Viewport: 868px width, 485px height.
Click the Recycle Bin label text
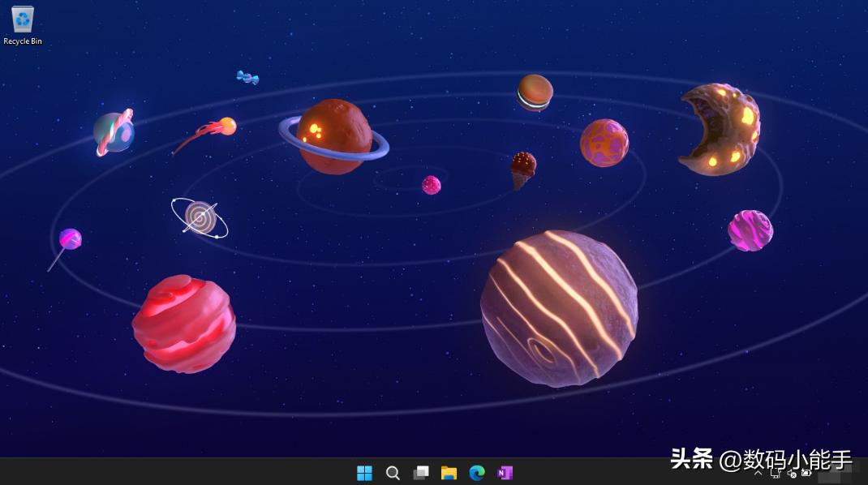22,42
